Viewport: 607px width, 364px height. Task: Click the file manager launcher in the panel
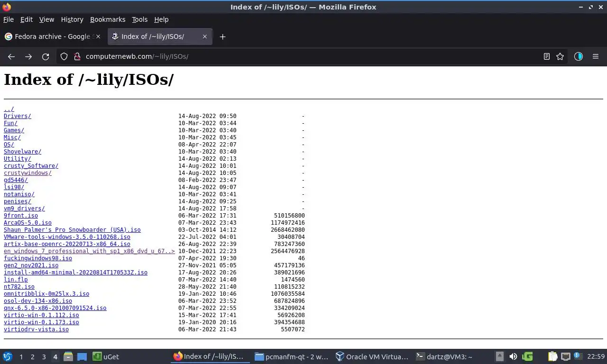[68, 356]
